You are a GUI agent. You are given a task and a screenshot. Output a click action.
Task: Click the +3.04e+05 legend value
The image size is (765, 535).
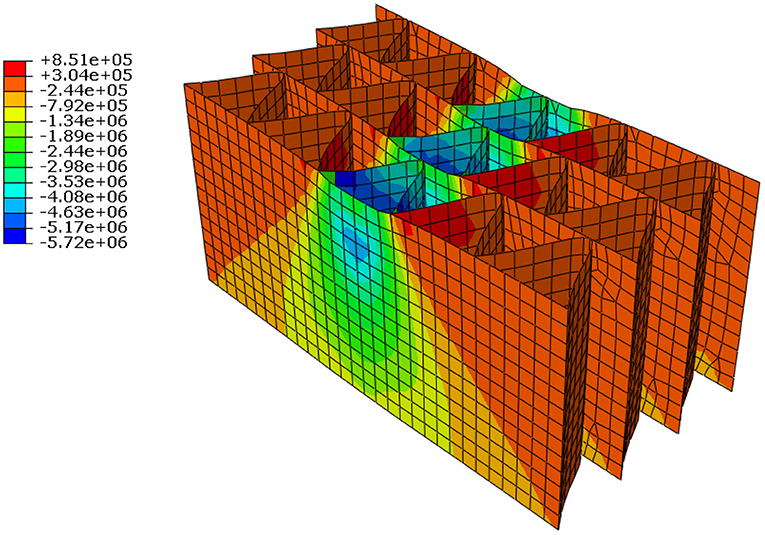[x=86, y=75]
